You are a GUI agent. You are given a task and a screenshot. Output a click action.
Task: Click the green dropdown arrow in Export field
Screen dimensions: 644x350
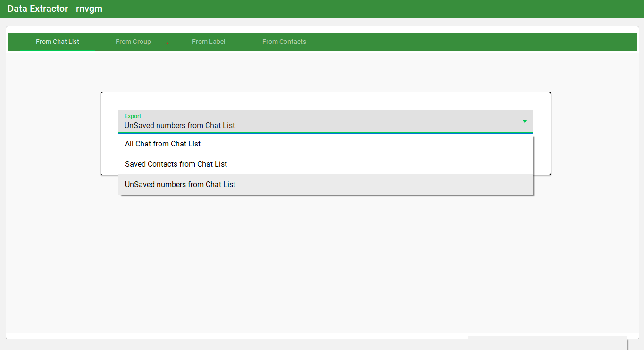point(524,122)
